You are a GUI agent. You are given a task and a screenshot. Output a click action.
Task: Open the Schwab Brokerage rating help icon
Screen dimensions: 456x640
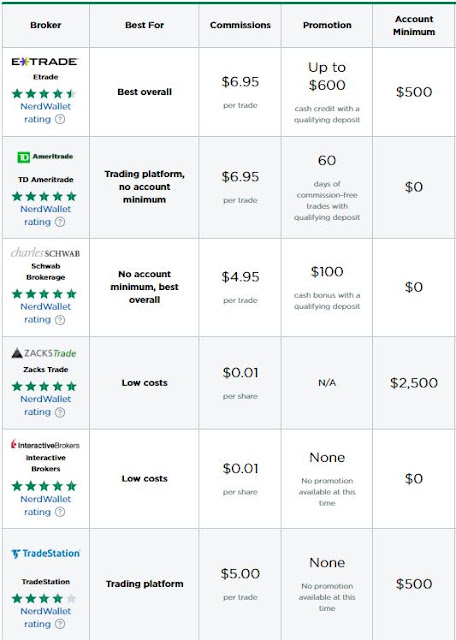click(x=60, y=320)
